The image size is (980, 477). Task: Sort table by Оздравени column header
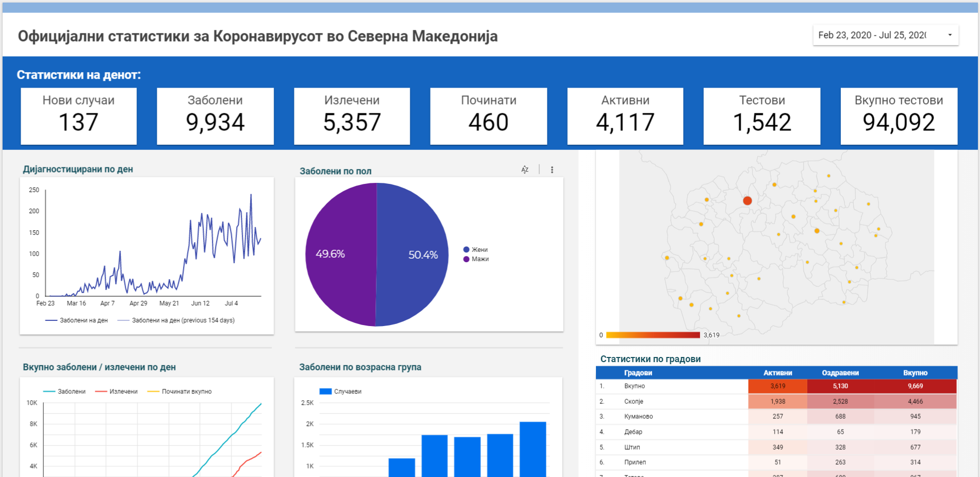840,372
